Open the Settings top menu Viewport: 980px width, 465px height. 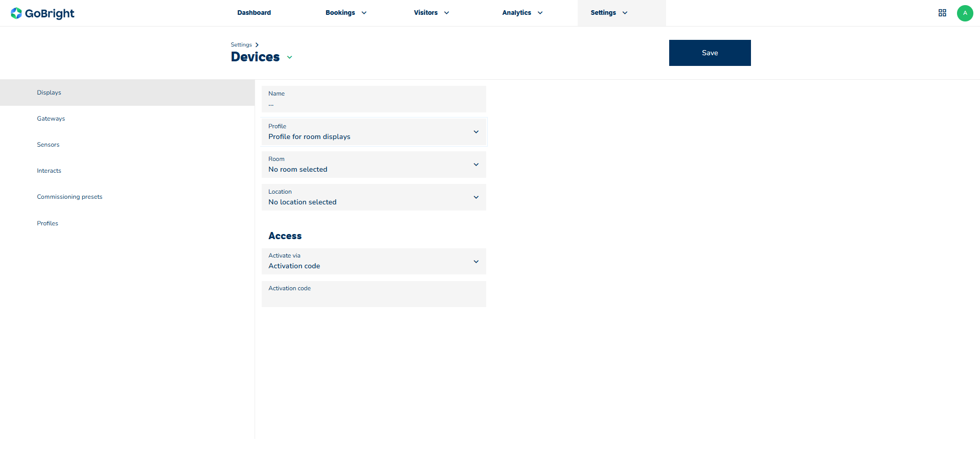(608, 13)
